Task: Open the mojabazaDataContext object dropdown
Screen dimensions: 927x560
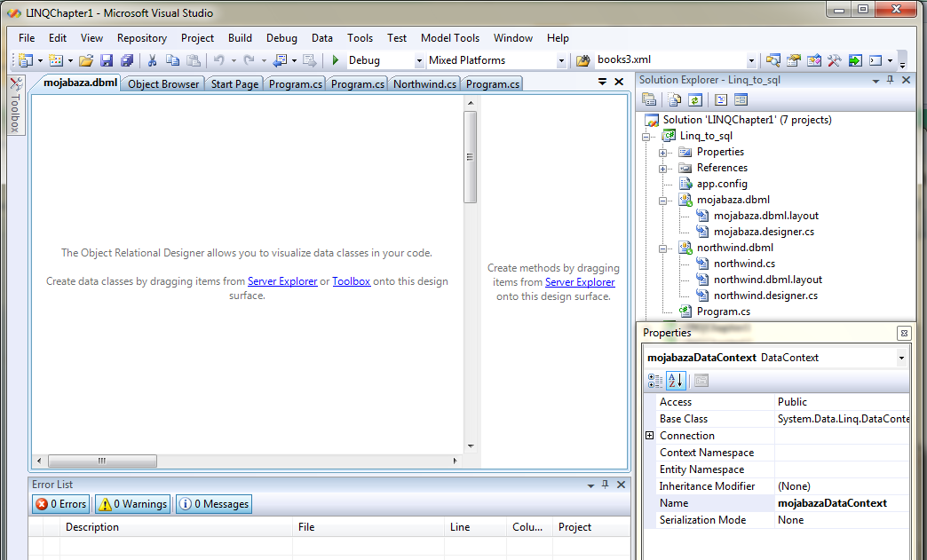Action: point(901,358)
